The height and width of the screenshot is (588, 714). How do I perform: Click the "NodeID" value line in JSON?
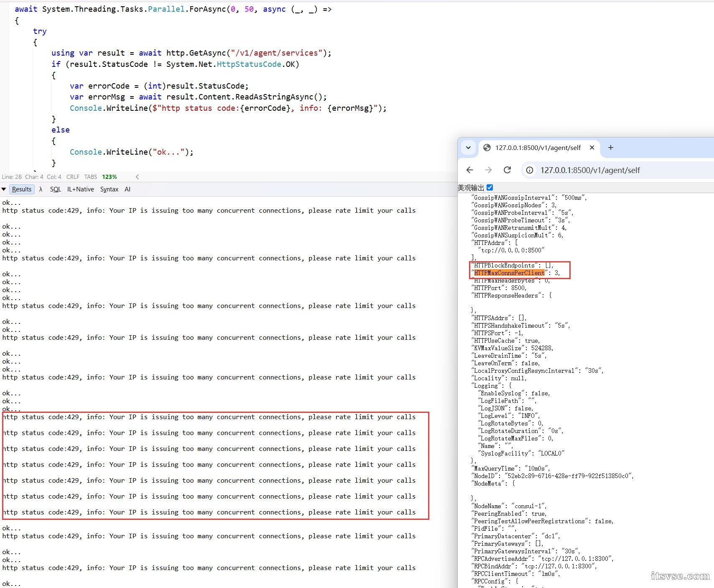552,476
